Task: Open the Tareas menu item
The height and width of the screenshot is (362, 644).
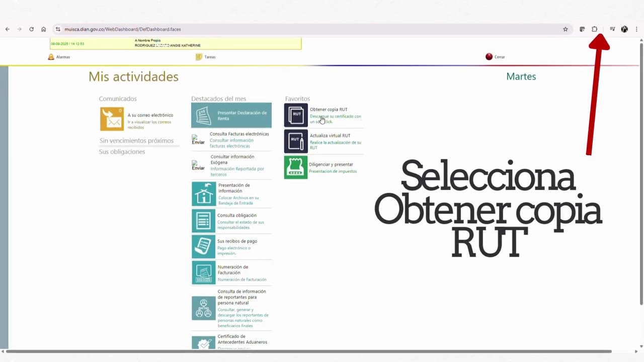Action: 210,57
